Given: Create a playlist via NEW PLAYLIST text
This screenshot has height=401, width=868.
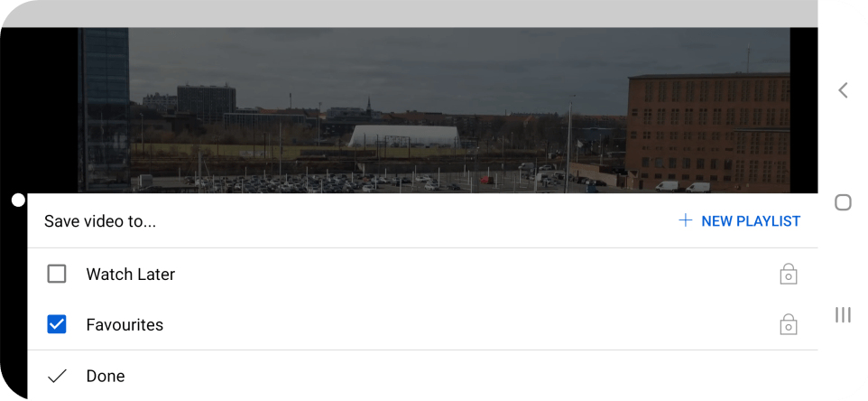Looking at the screenshot, I should tap(751, 221).
